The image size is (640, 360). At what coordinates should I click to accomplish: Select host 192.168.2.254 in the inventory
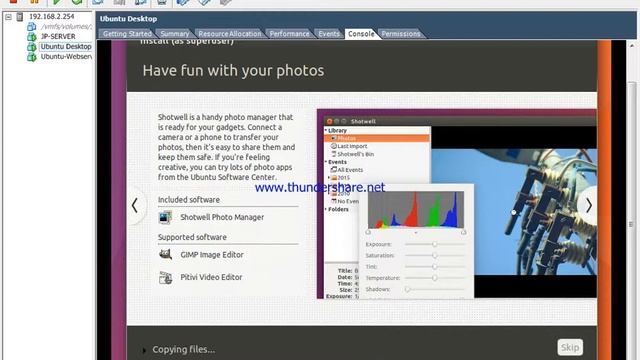(x=51, y=16)
